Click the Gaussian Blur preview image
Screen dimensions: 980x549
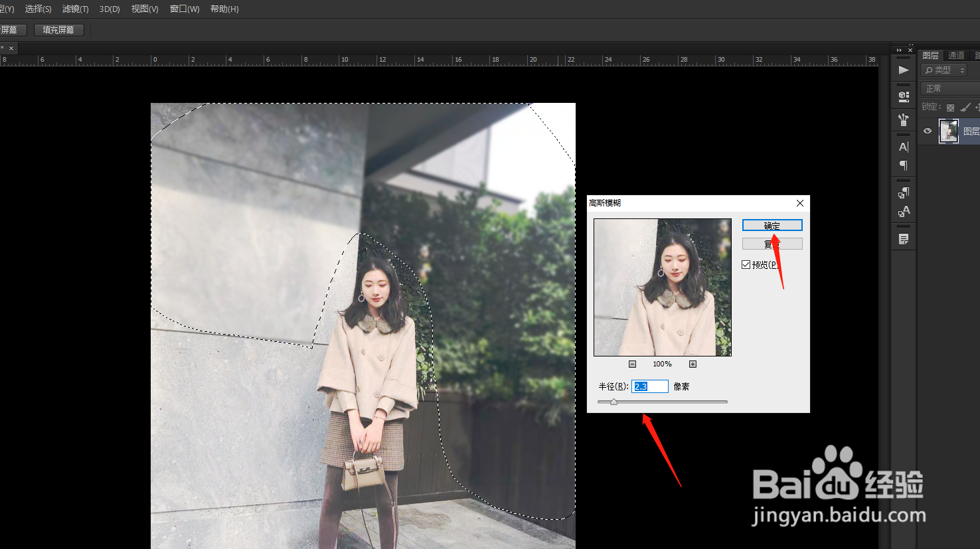663,287
